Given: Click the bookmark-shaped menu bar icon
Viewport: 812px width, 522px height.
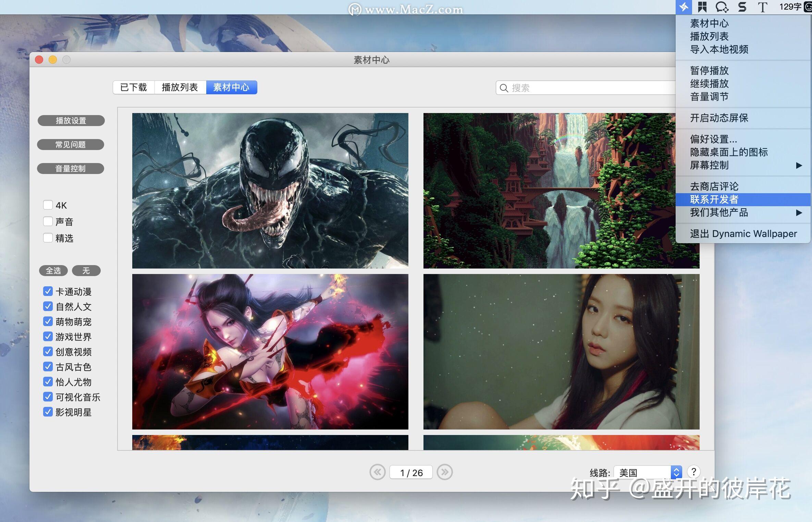Looking at the screenshot, I should pyautogui.click(x=702, y=7).
